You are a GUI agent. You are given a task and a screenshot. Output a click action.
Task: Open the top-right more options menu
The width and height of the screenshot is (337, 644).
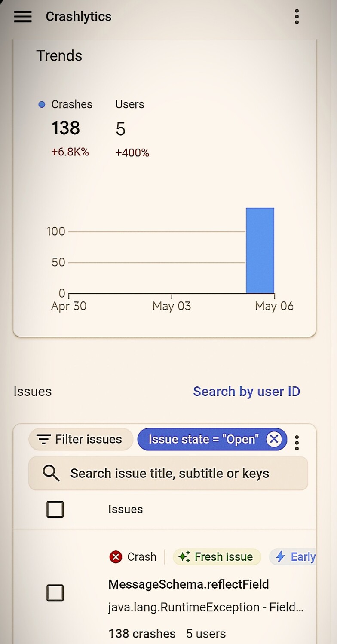tap(297, 17)
